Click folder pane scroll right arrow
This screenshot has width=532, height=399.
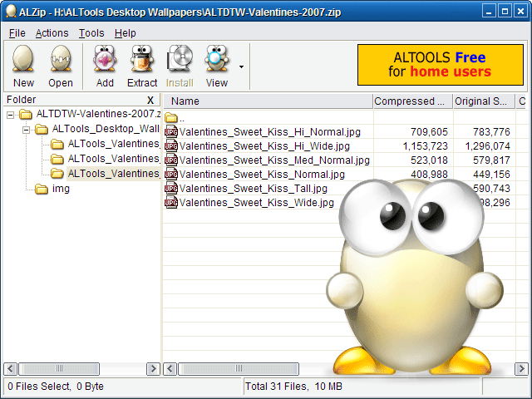click(153, 369)
